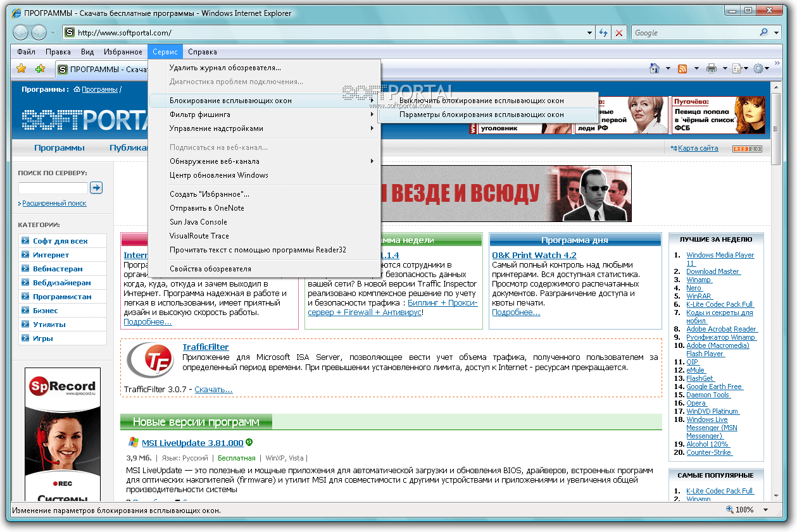Go back with the Back arrow button
Viewport: 797px width, 532px height.
click(21, 32)
